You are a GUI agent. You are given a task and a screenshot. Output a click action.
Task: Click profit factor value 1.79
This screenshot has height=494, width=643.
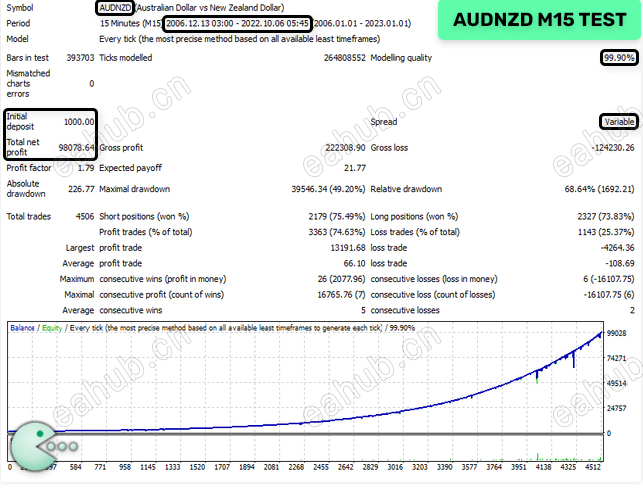[x=86, y=168]
